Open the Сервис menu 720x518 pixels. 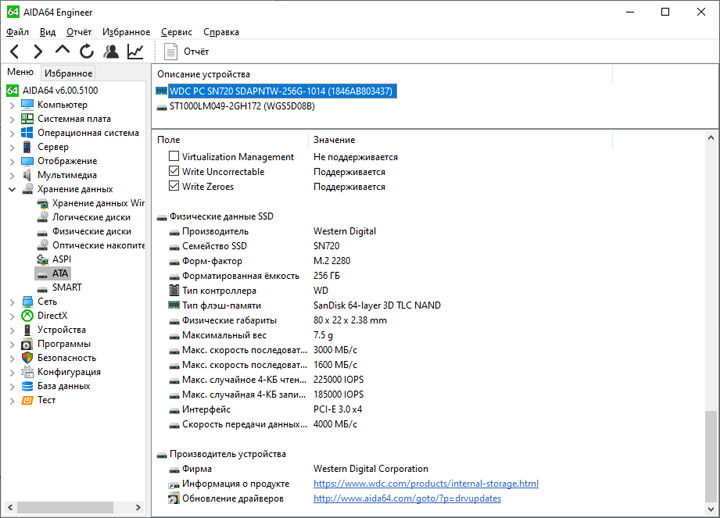(x=176, y=32)
